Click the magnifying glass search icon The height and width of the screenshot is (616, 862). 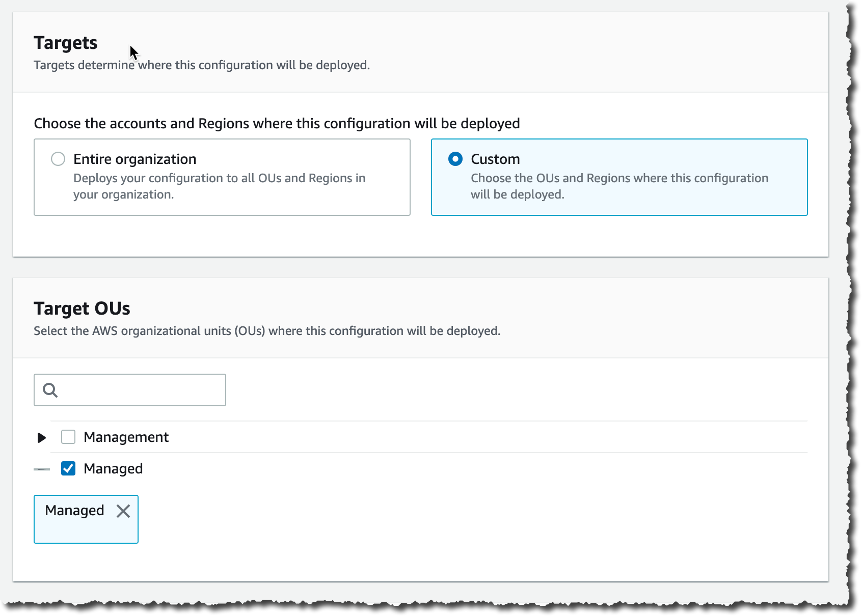(50, 390)
